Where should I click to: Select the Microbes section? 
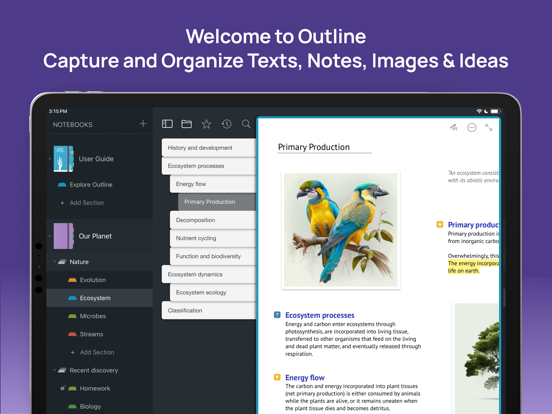(100, 316)
